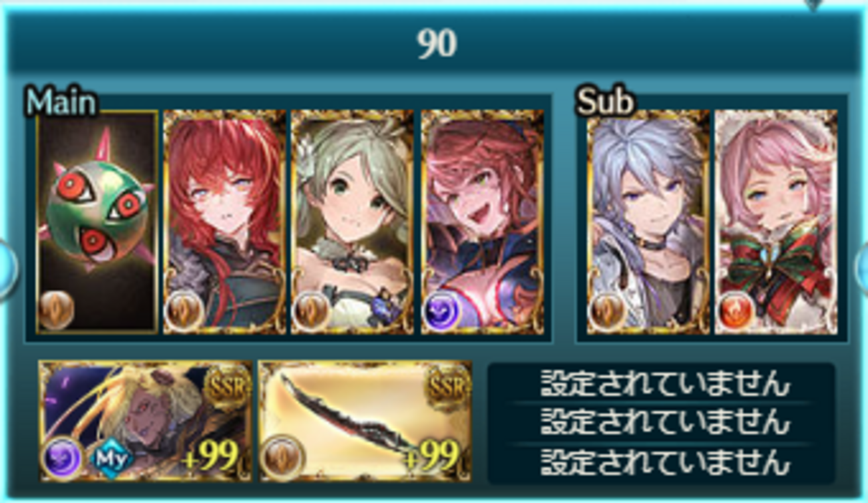The image size is (868, 503).
Task: Click the dark element icon on laughing character
Action: [x=441, y=311]
